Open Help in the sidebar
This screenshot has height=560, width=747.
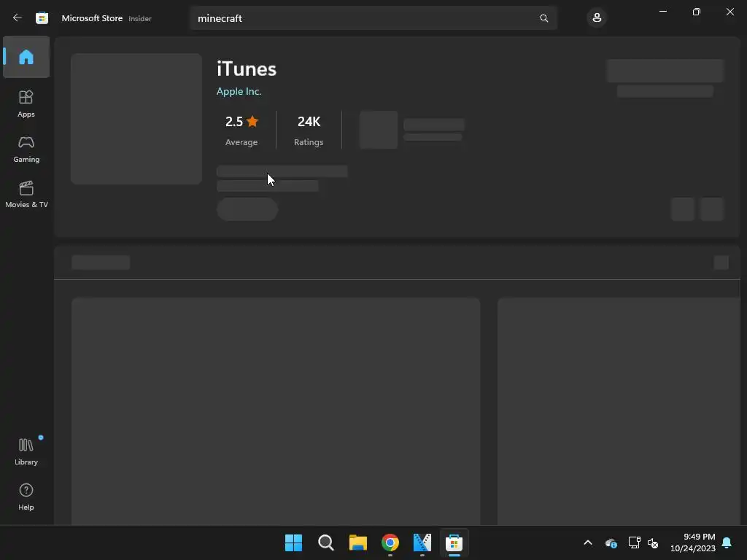(26, 497)
